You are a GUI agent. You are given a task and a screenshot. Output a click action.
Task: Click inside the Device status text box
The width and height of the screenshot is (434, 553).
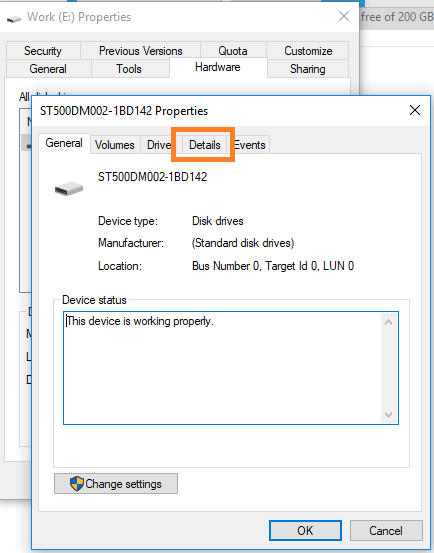click(231, 368)
